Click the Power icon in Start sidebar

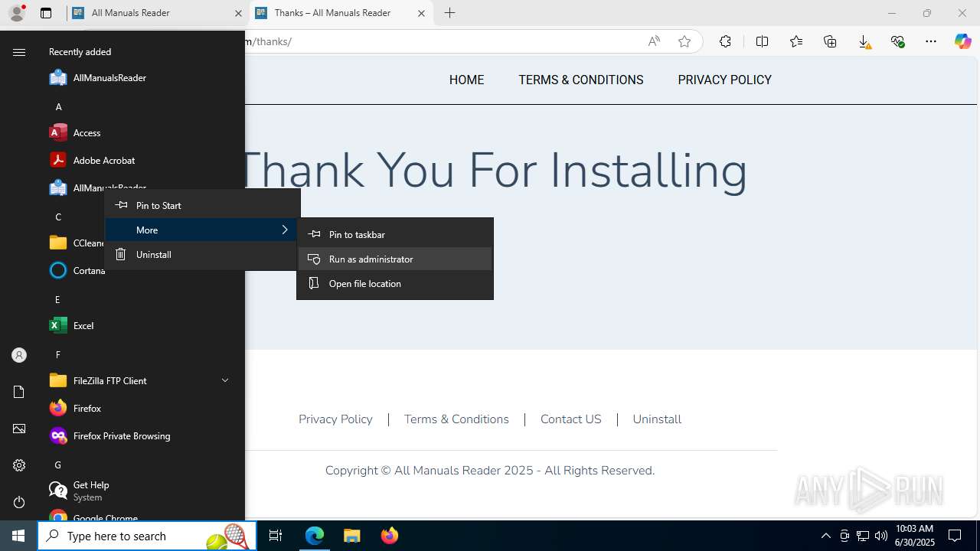[19, 502]
